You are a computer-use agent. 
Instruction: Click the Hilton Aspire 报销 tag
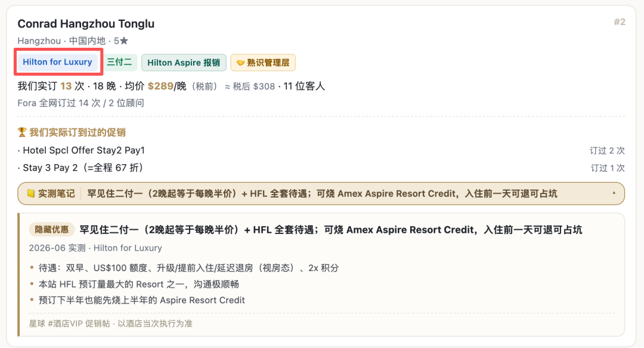pyautogui.click(x=184, y=63)
